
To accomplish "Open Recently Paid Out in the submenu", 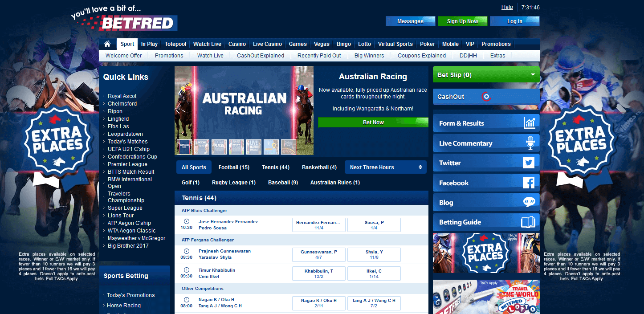I will pos(319,56).
